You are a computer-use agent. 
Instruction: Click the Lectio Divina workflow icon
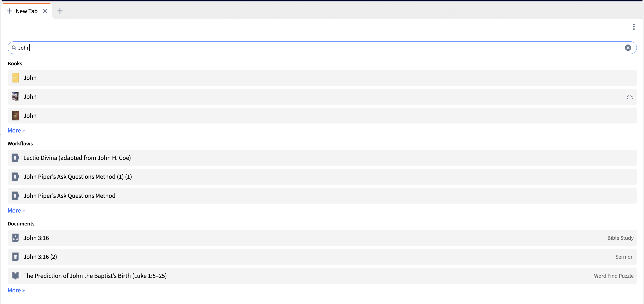pos(15,158)
